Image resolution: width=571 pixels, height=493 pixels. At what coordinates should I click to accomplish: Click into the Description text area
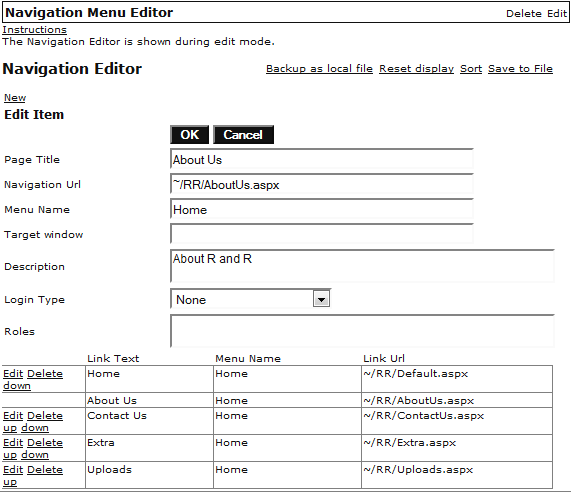point(362,266)
